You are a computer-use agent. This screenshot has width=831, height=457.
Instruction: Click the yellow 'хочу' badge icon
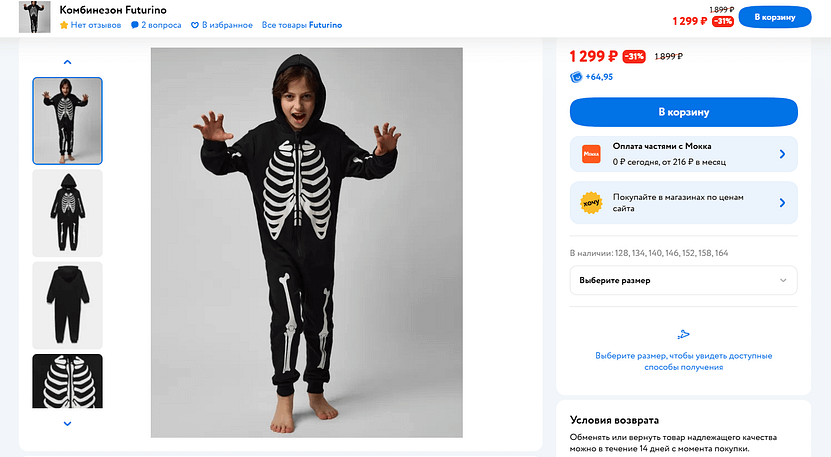click(591, 203)
